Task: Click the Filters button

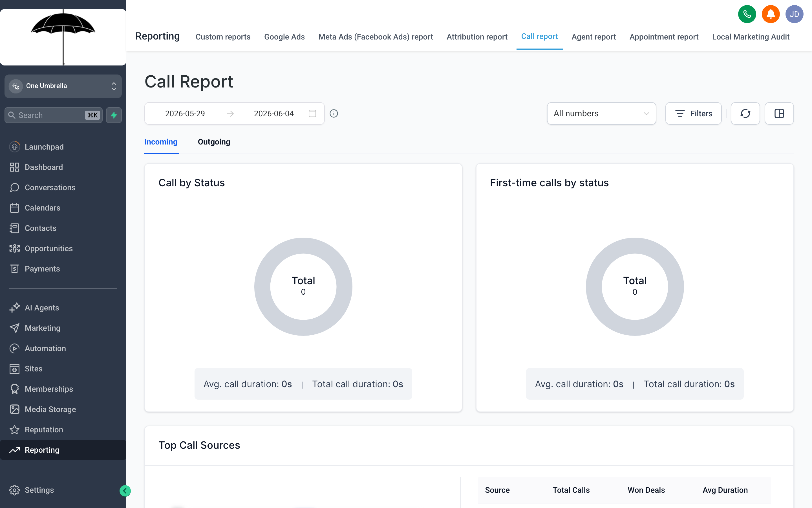Action: (x=693, y=113)
